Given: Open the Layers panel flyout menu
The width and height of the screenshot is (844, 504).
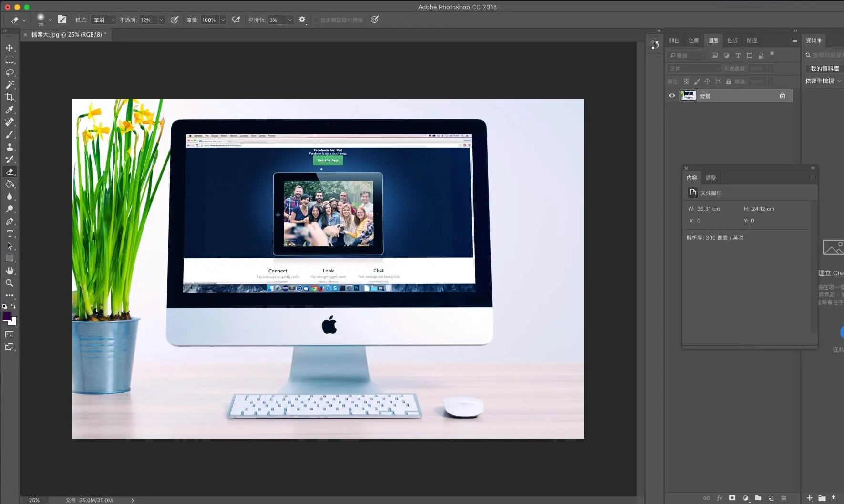Looking at the screenshot, I should (x=795, y=40).
